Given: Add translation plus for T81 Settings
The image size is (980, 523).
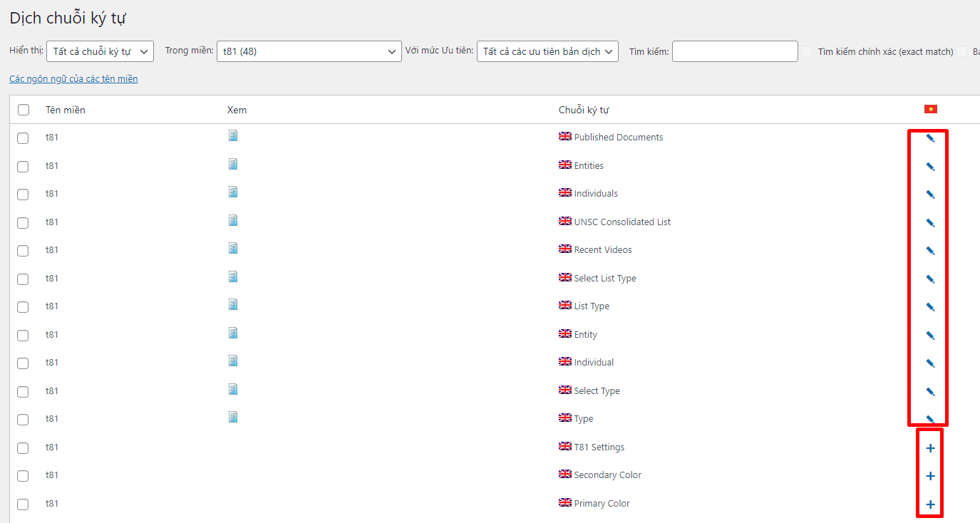Looking at the screenshot, I should [x=930, y=448].
